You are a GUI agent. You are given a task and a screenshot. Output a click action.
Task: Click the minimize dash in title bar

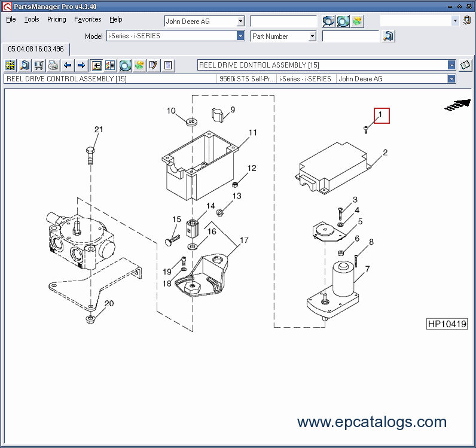(x=450, y=7)
